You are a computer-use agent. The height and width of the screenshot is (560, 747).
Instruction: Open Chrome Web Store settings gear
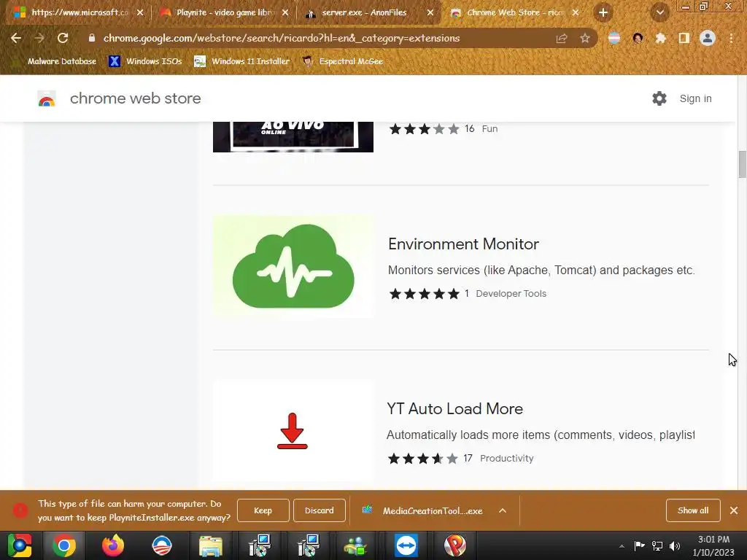coord(659,98)
